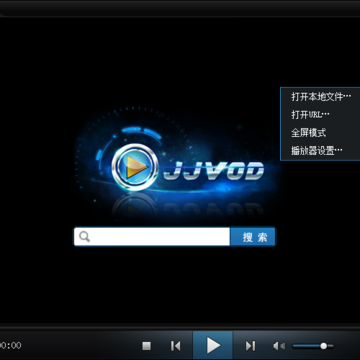The image size is (360, 360).
Task: Click the golden play logo icon
Action: (135, 166)
